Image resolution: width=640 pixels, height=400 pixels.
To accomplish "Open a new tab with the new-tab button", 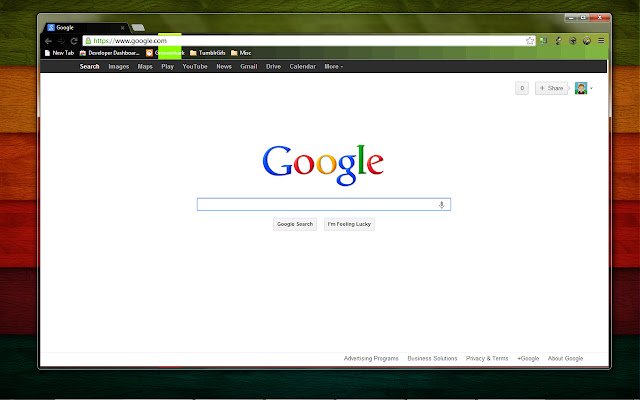I will pos(138,27).
